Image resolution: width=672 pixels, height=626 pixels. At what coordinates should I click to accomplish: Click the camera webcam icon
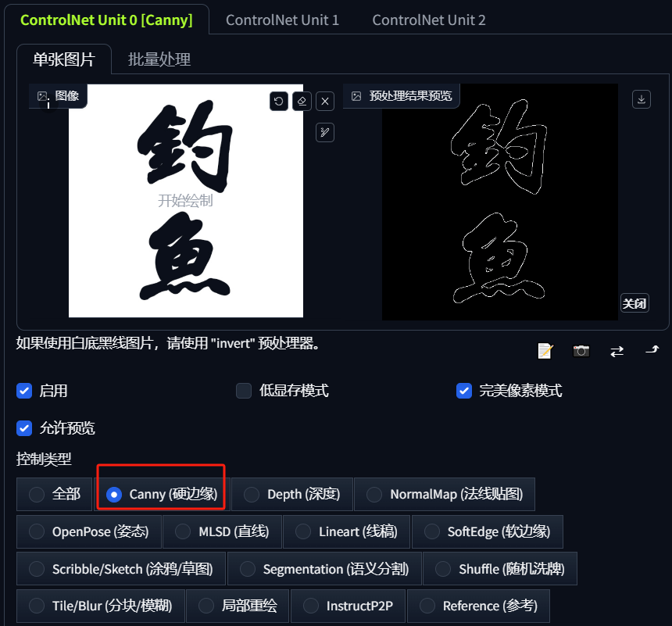(x=581, y=351)
